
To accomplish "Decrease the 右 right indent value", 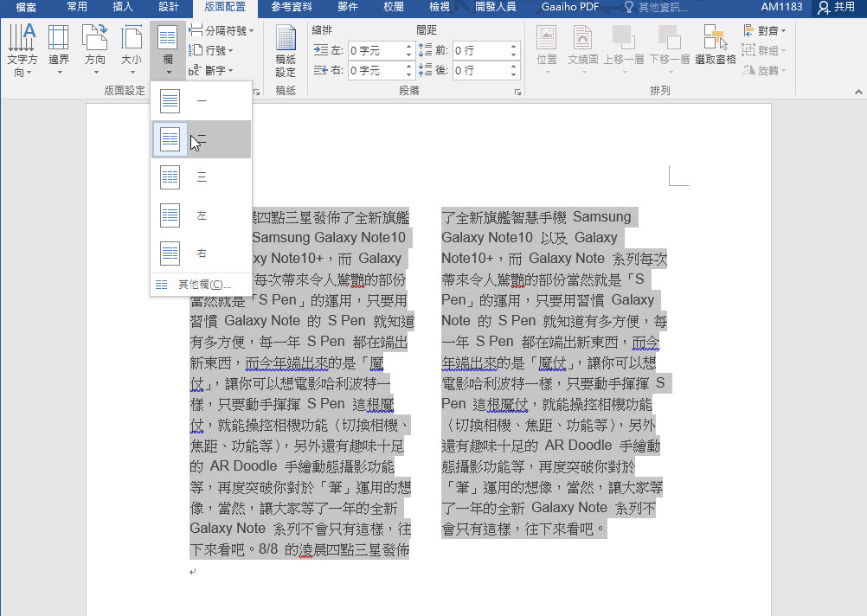I will 409,75.
